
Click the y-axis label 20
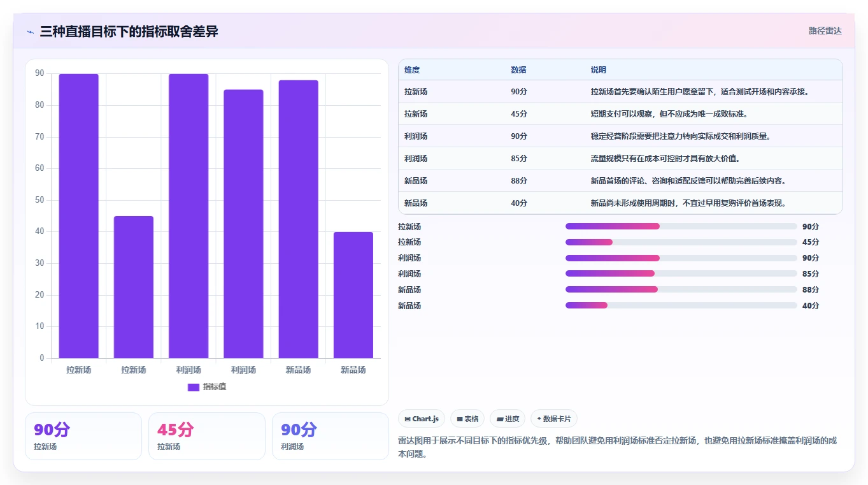[x=39, y=295]
